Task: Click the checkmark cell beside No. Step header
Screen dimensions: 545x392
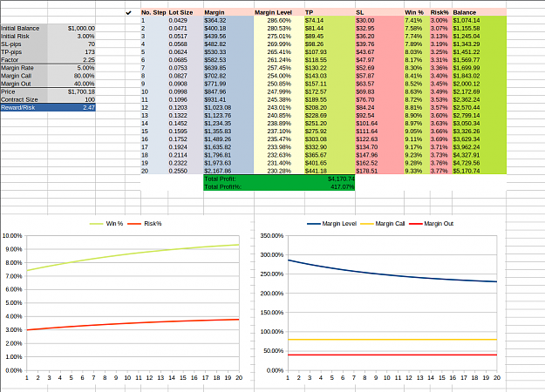Action: pyautogui.click(x=128, y=12)
